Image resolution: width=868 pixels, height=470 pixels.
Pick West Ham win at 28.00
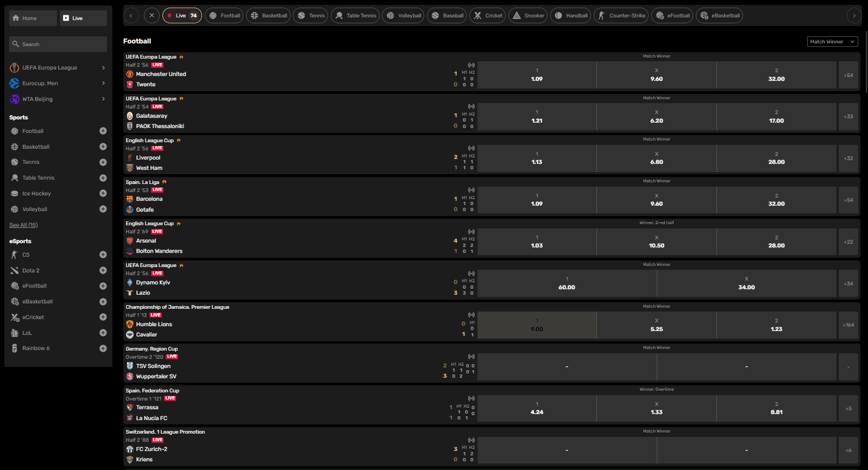(777, 158)
